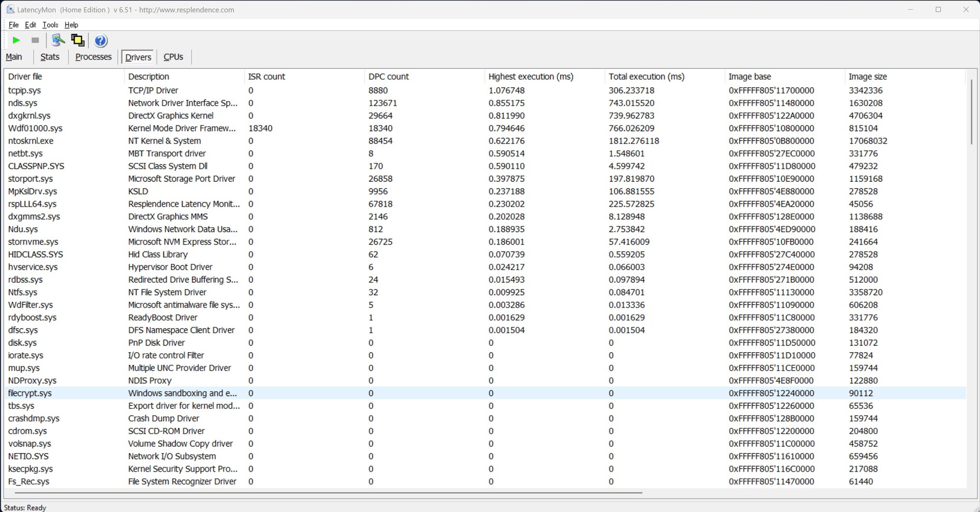The image size is (980, 512).
Task: Open the Edit menu
Action: 30,25
